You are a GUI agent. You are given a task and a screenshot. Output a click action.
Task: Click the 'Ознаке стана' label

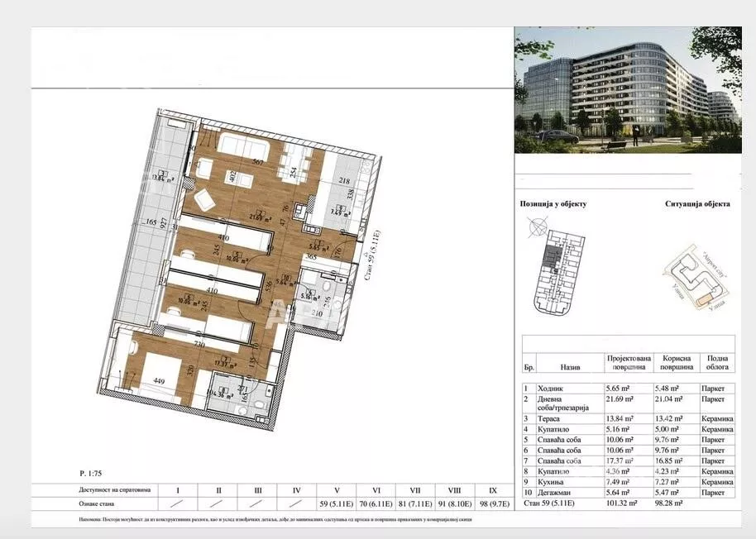[97, 503]
